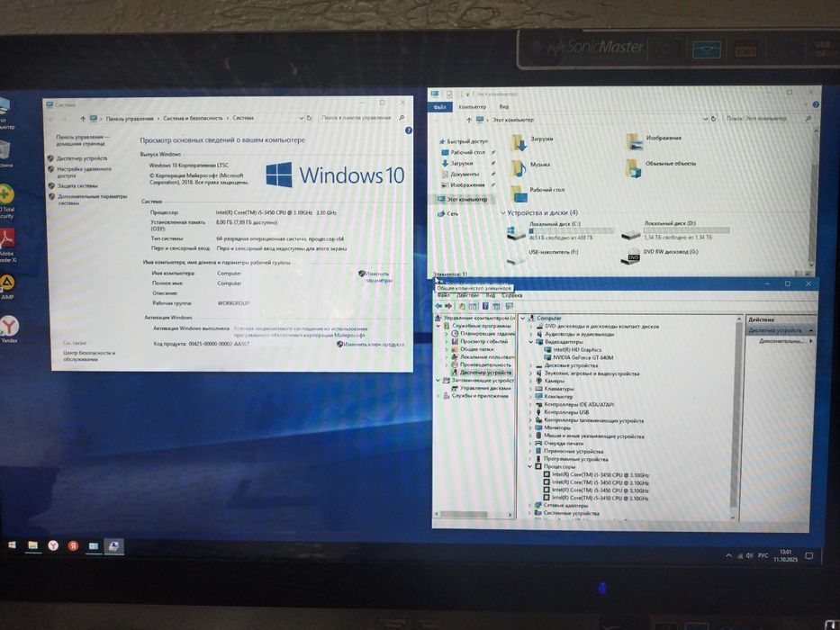This screenshot has width=840, height=630.
Task: Open the Файл tab in Explorer
Action: (440, 107)
